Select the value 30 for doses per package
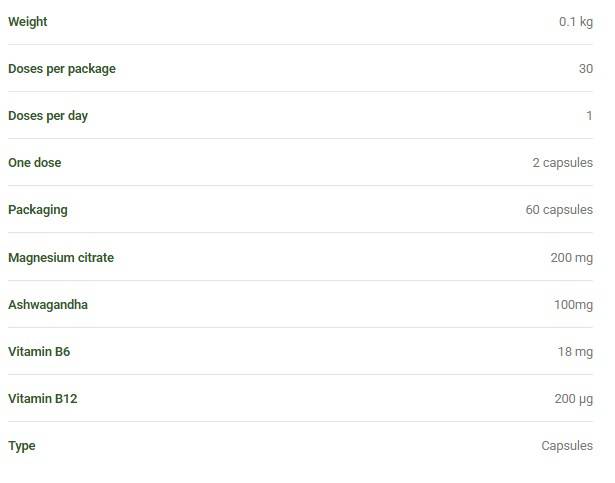 point(586,69)
